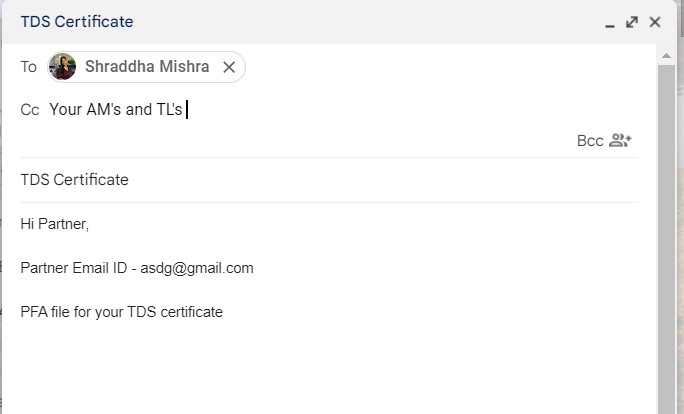The image size is (684, 414).
Task: Open the select contacts icon
Action: (621, 140)
